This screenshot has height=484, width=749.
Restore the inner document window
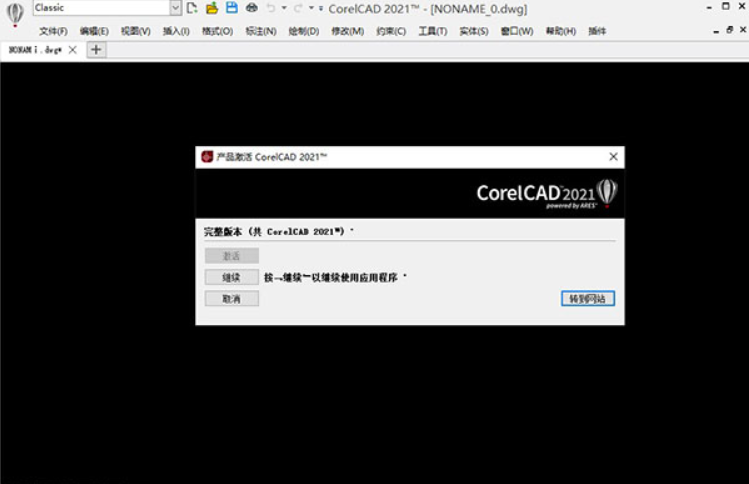pos(729,30)
